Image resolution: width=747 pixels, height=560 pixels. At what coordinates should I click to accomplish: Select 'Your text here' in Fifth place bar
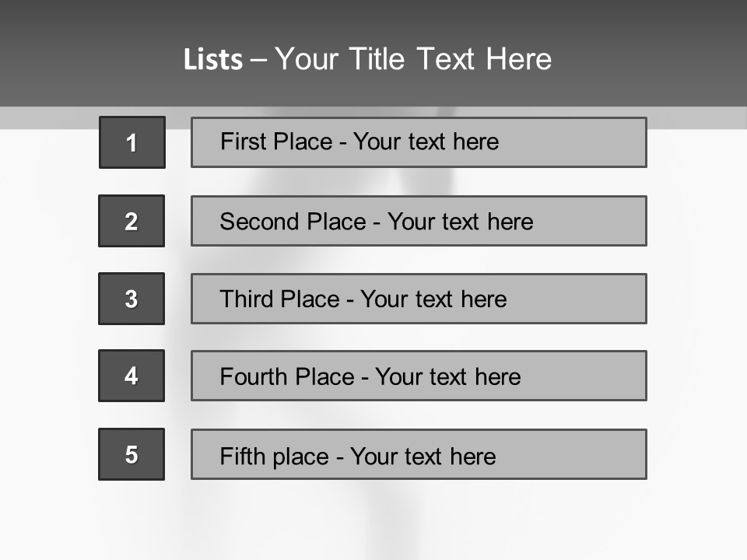pyautogui.click(x=423, y=456)
